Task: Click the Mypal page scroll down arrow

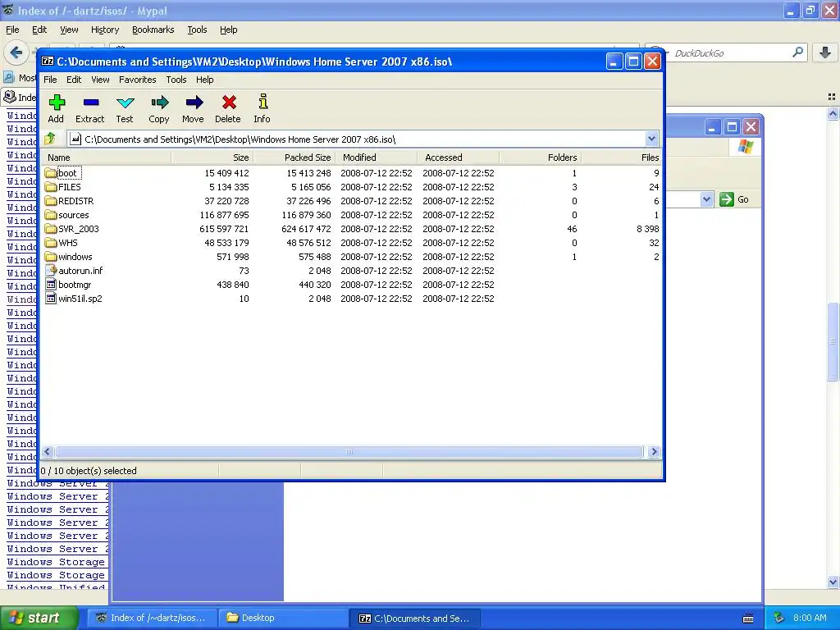Action: click(x=833, y=582)
